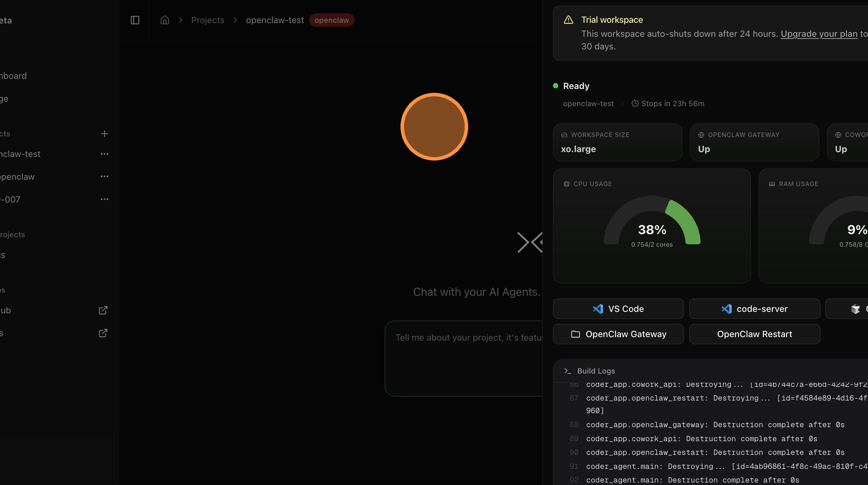Select the -007 project in sidebar

point(10,199)
